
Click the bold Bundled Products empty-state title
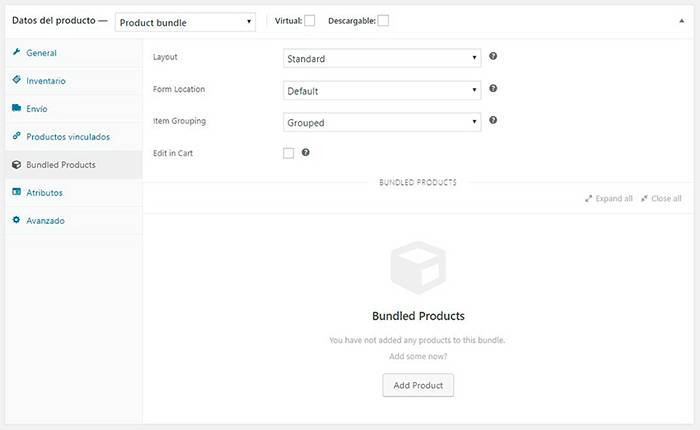pyautogui.click(x=418, y=316)
